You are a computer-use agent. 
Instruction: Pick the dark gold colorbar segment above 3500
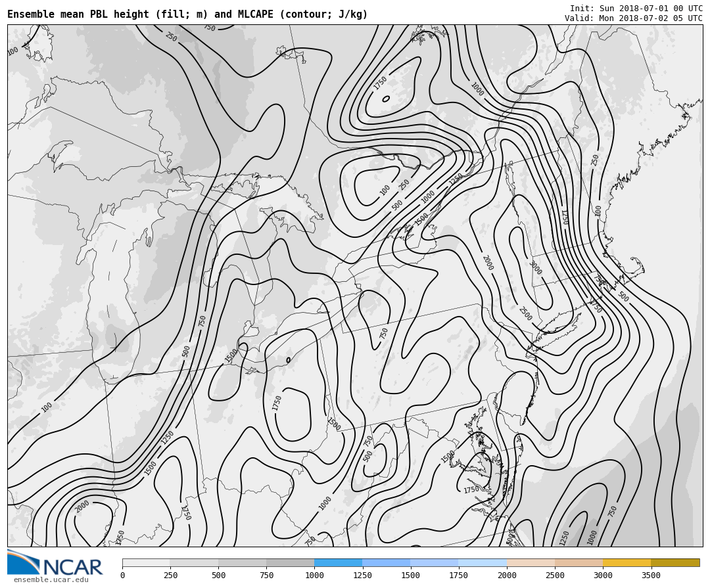tap(675, 562)
